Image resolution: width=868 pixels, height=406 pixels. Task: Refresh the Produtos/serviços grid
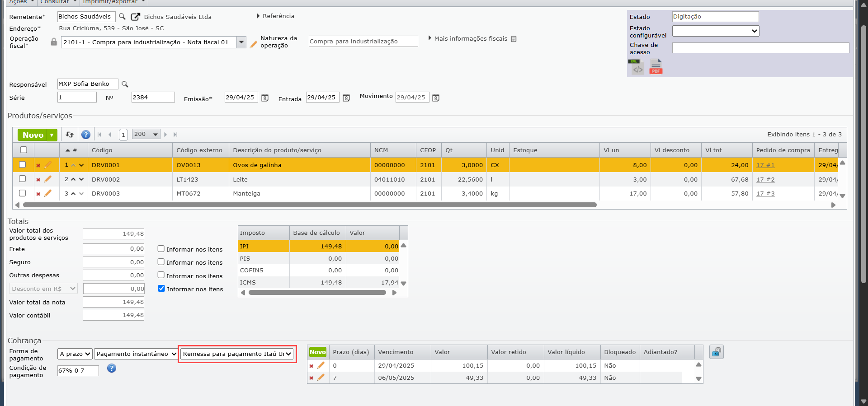(x=70, y=135)
